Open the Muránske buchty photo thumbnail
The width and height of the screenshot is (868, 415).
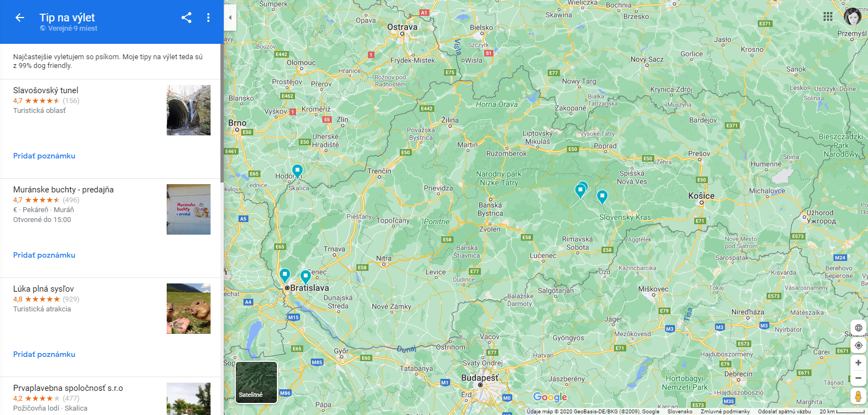pyautogui.click(x=189, y=209)
